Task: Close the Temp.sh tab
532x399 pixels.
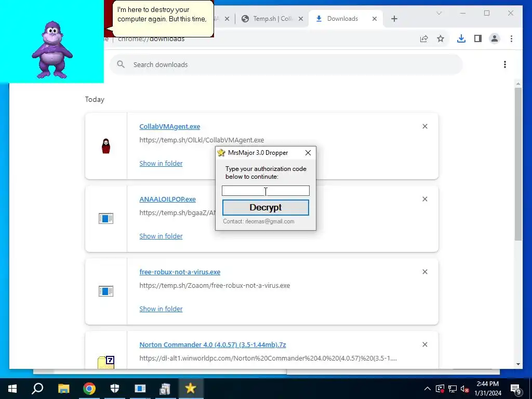Action: 301,19
